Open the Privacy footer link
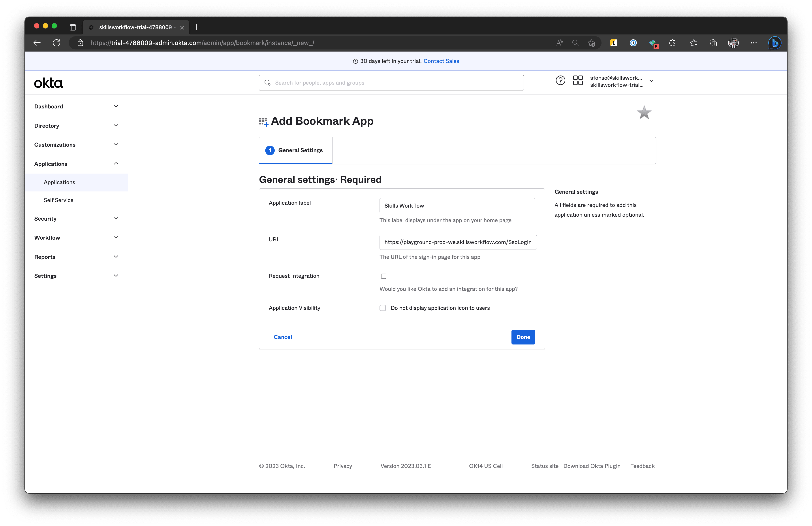This screenshot has height=526, width=812. [342, 466]
